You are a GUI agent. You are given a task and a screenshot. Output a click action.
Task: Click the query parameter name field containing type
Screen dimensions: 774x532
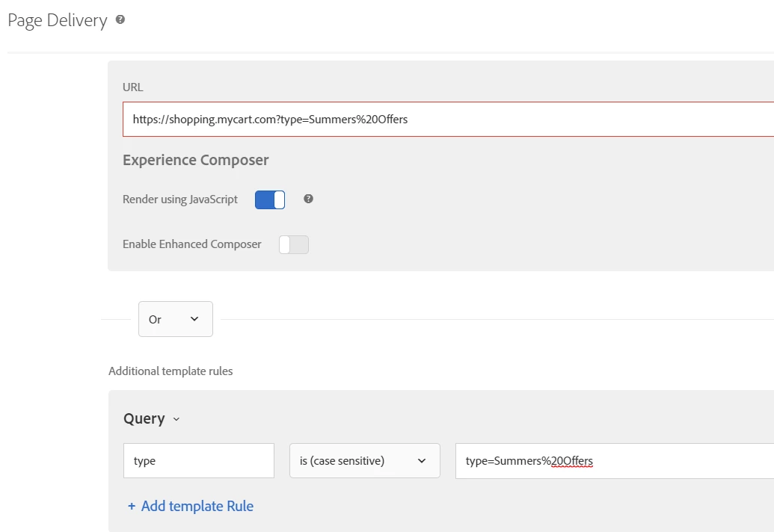click(198, 461)
